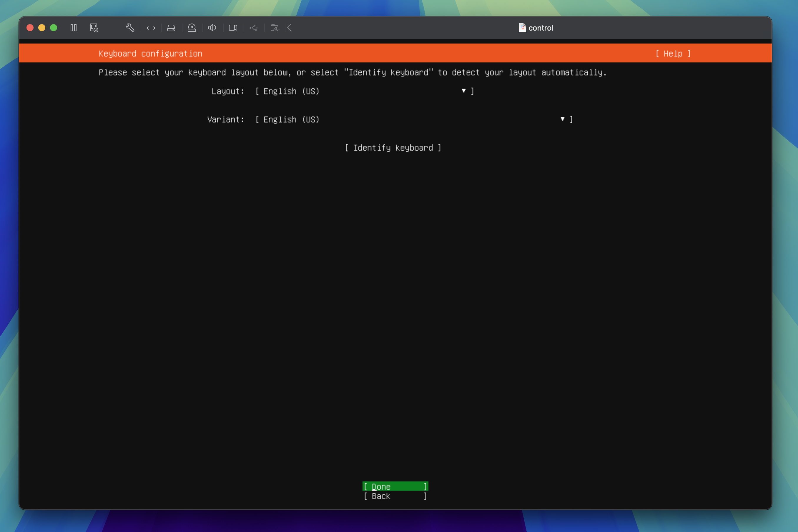The image size is (798, 532).
Task: Click the control window title
Action: pyautogui.click(x=540, y=28)
